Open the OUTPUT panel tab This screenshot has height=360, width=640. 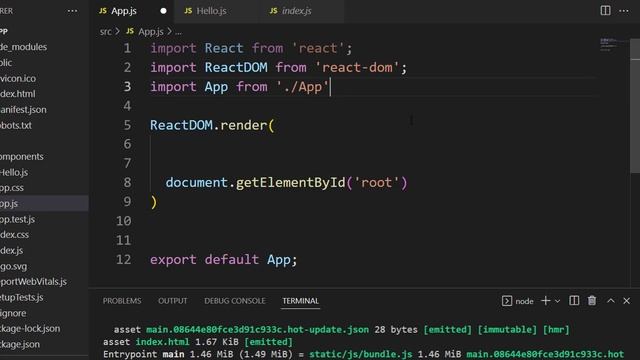pyautogui.click(x=173, y=301)
